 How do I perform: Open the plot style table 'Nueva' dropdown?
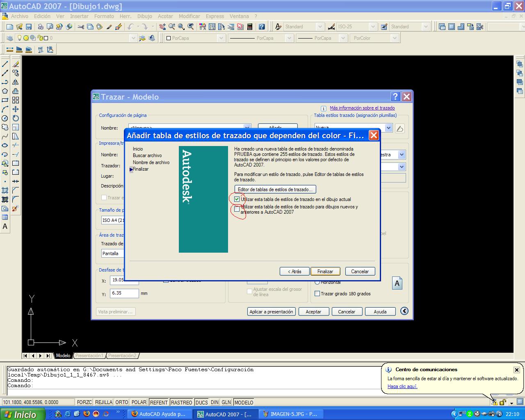click(389, 128)
